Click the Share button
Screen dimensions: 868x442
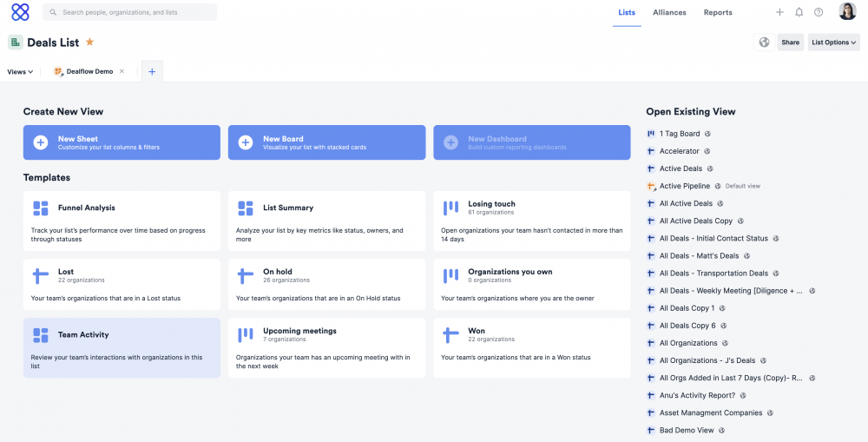point(790,42)
